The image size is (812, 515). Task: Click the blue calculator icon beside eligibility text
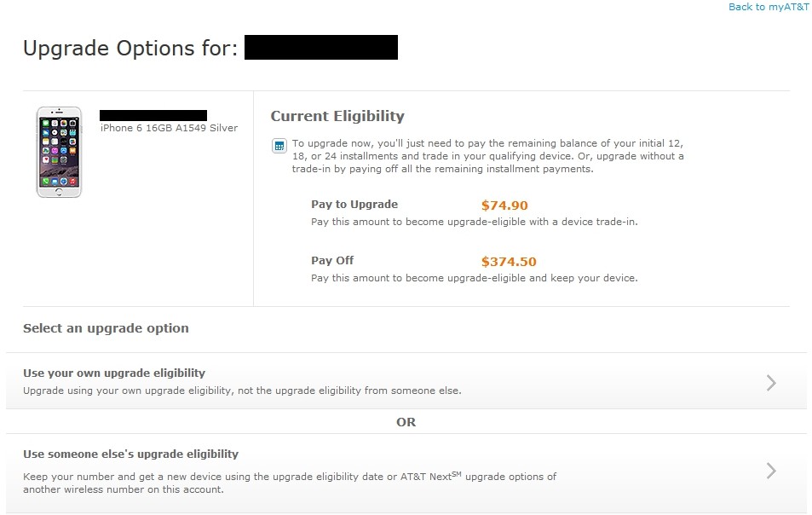tap(279, 146)
